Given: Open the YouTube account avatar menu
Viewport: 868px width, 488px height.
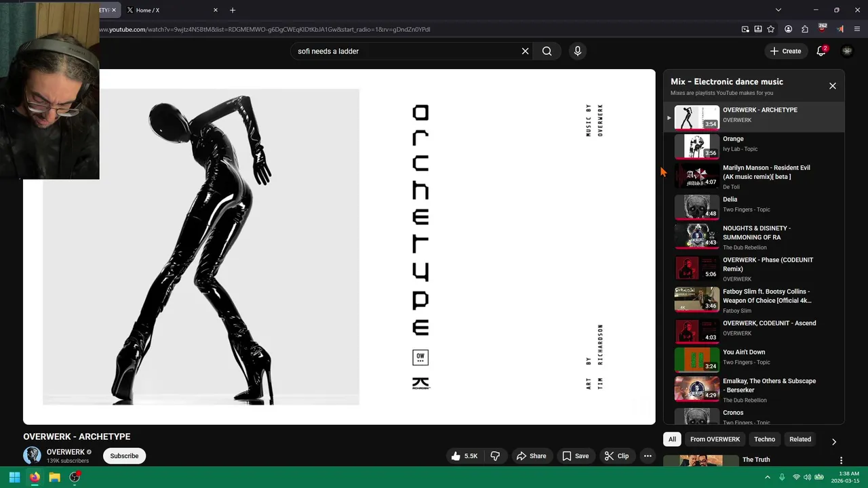Looking at the screenshot, I should pyautogui.click(x=847, y=51).
